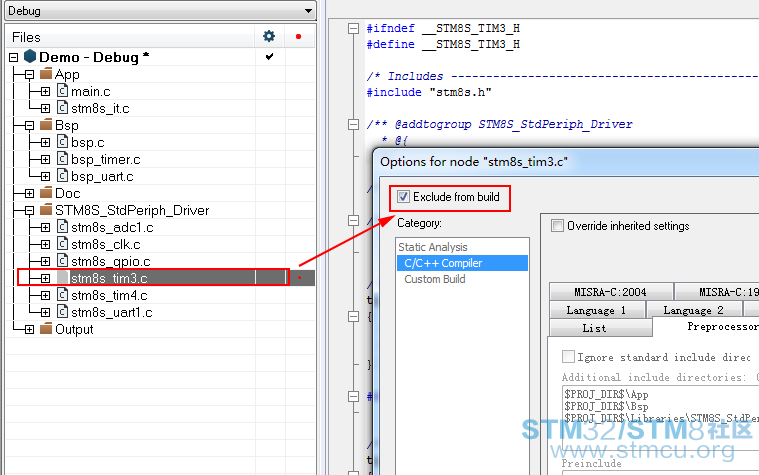Collapse the @addtogroup comment fold marker

click(353, 124)
